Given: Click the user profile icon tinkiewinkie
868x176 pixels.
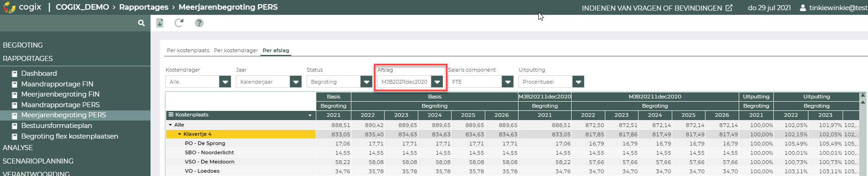Looking at the screenshot, I should coord(803,8).
